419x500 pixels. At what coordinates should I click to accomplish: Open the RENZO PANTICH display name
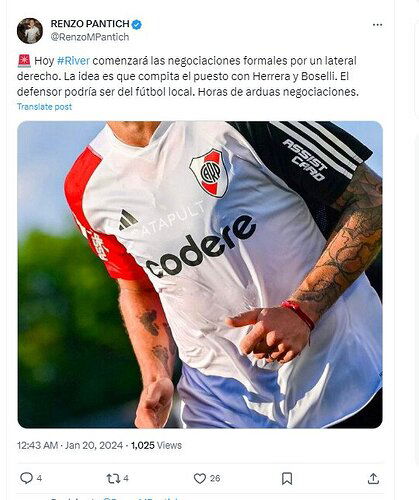tap(90, 24)
